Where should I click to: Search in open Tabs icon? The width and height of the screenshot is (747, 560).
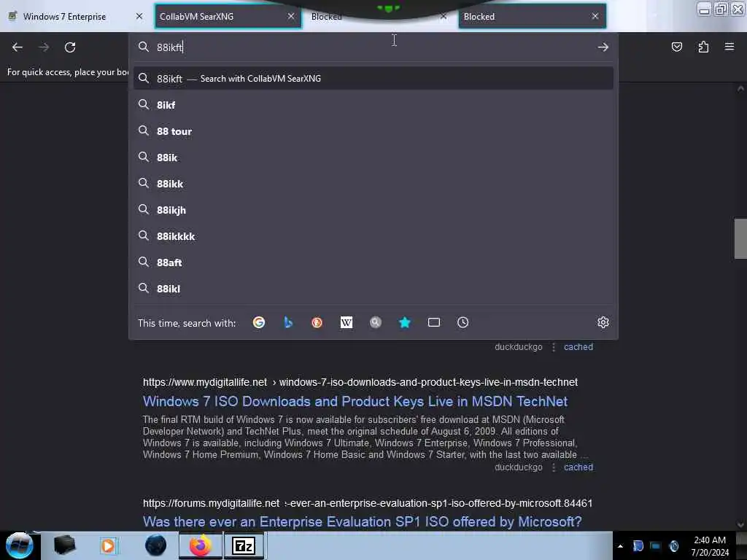(x=433, y=323)
